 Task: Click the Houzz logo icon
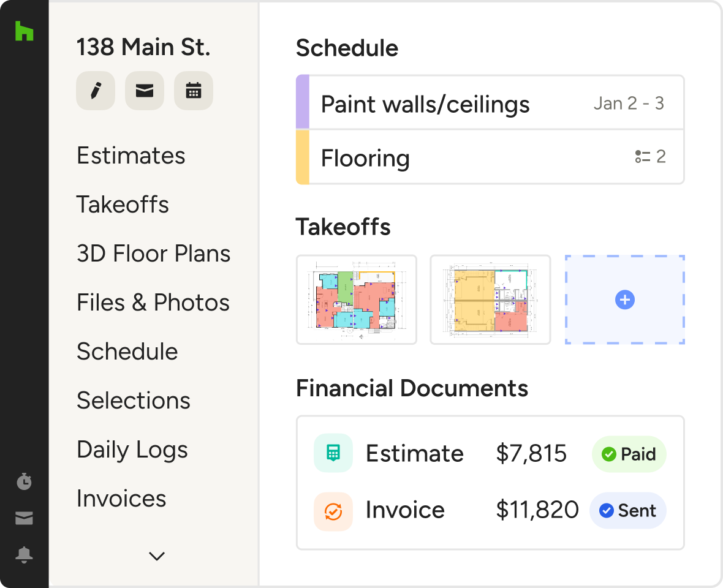(24, 31)
